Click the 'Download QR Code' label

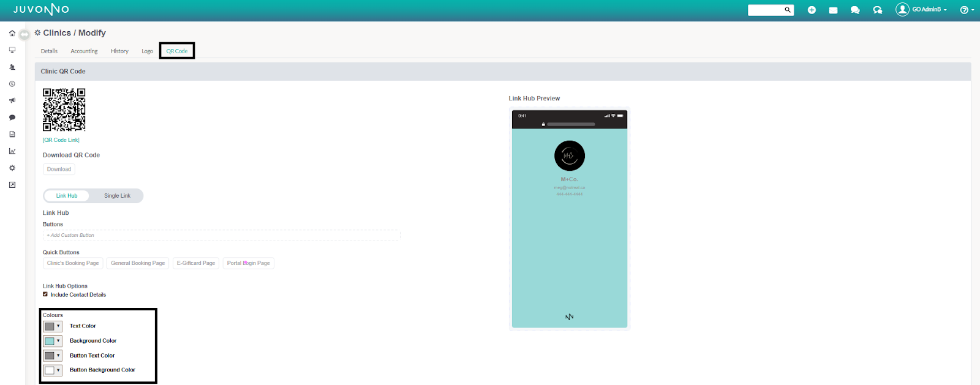pos(71,155)
